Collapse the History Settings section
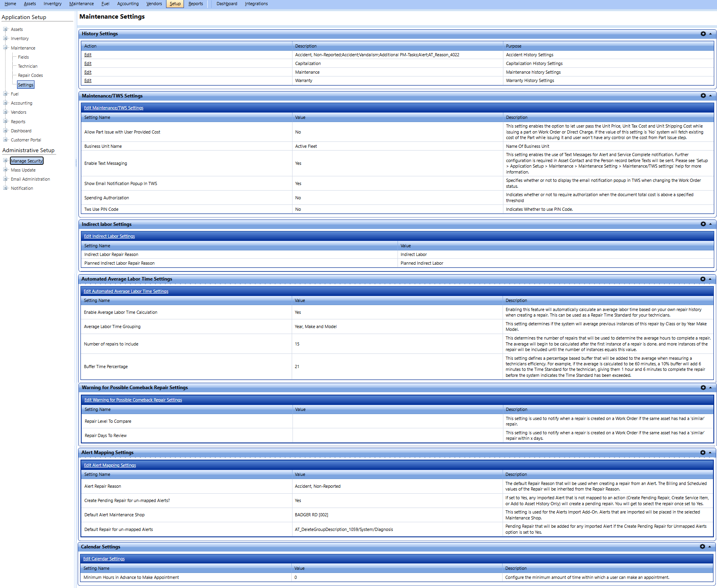 pos(711,34)
